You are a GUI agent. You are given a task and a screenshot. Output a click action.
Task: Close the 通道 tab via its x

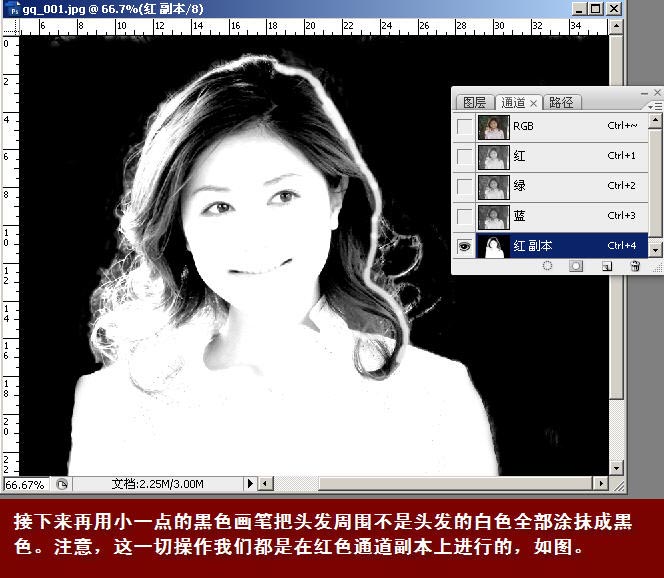[533, 103]
